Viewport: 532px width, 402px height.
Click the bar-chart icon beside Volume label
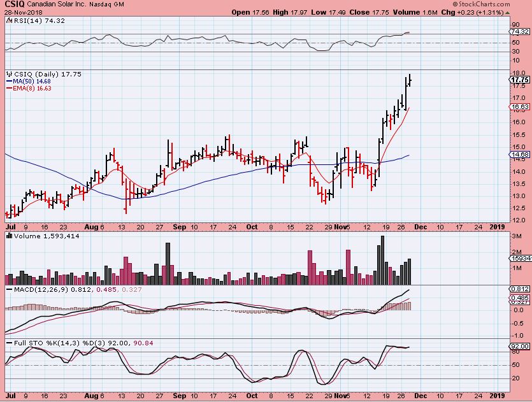point(9,236)
